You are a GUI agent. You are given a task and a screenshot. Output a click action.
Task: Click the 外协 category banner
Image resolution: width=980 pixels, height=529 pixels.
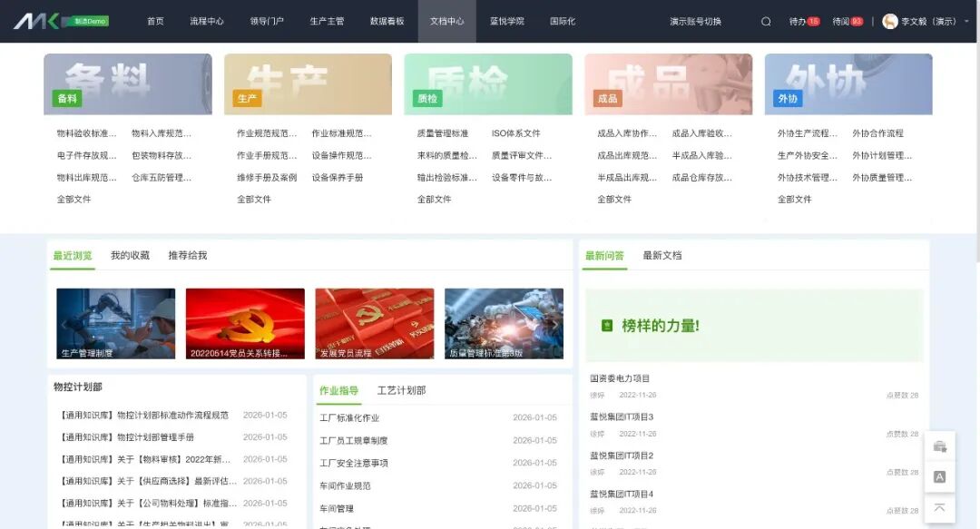pyautogui.click(x=848, y=84)
